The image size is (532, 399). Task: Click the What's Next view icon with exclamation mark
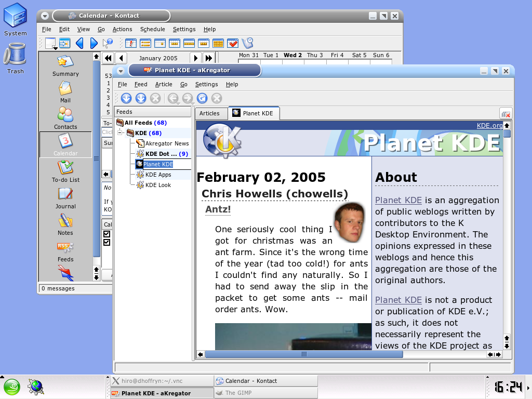[x=131, y=43]
